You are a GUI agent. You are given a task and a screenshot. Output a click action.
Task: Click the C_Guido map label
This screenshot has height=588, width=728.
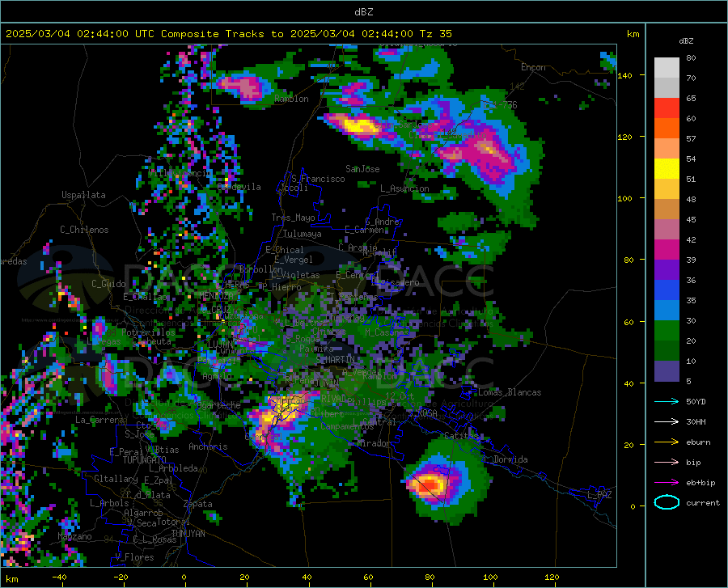tap(108, 284)
